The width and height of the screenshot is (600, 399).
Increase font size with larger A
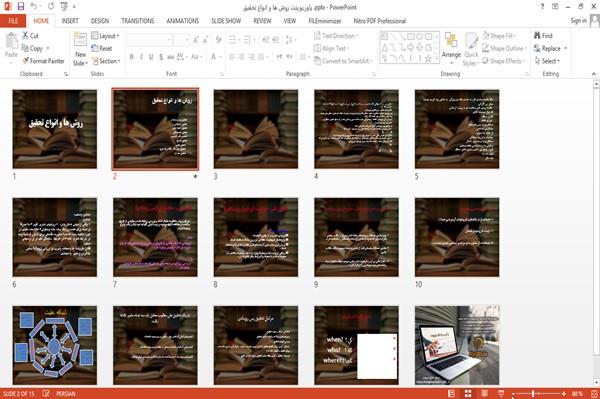click(196, 40)
